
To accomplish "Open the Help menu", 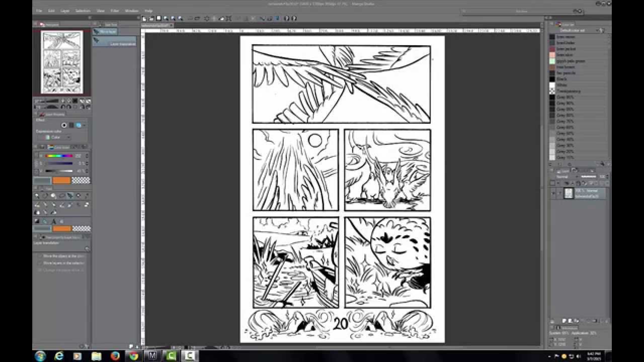I will pyautogui.click(x=148, y=11).
